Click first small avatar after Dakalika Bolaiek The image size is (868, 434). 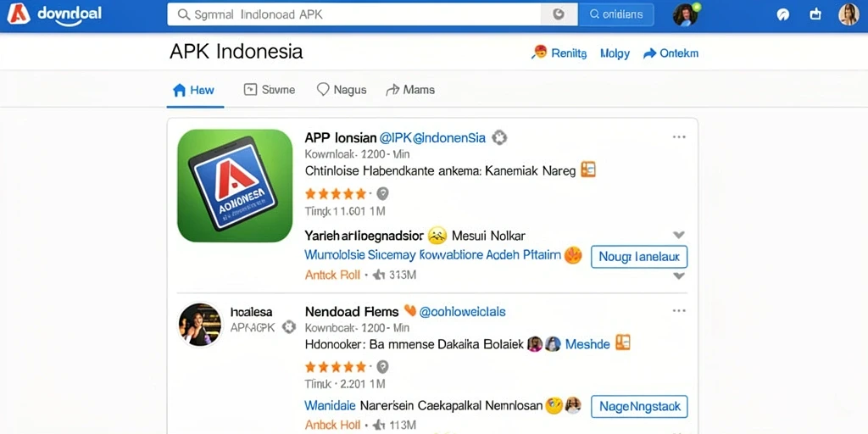[x=535, y=344]
